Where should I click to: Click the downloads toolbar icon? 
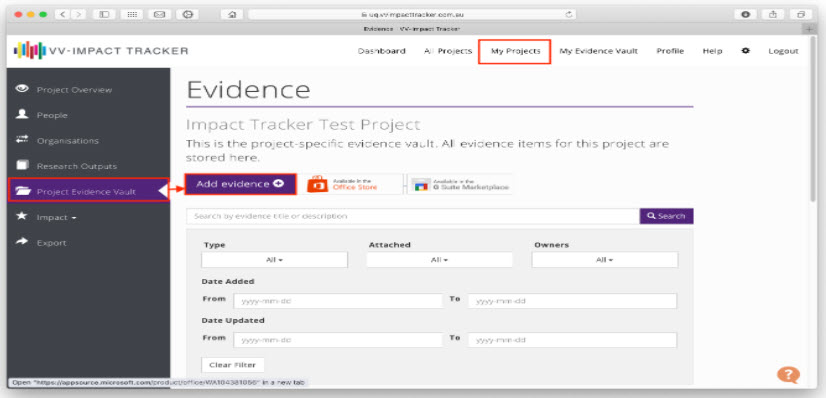coord(745,15)
